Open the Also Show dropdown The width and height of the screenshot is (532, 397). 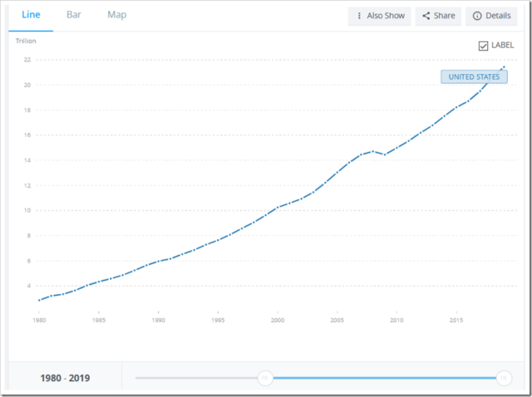[x=380, y=16]
